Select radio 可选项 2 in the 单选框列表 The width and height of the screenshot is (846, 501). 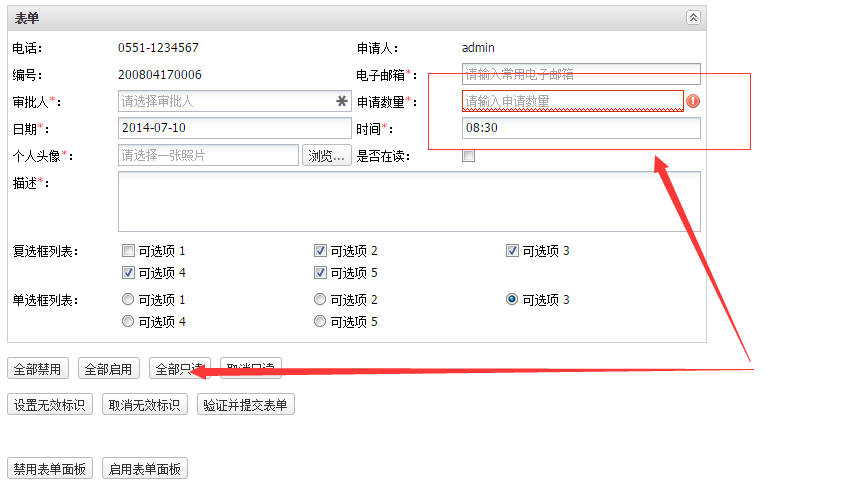(x=320, y=300)
